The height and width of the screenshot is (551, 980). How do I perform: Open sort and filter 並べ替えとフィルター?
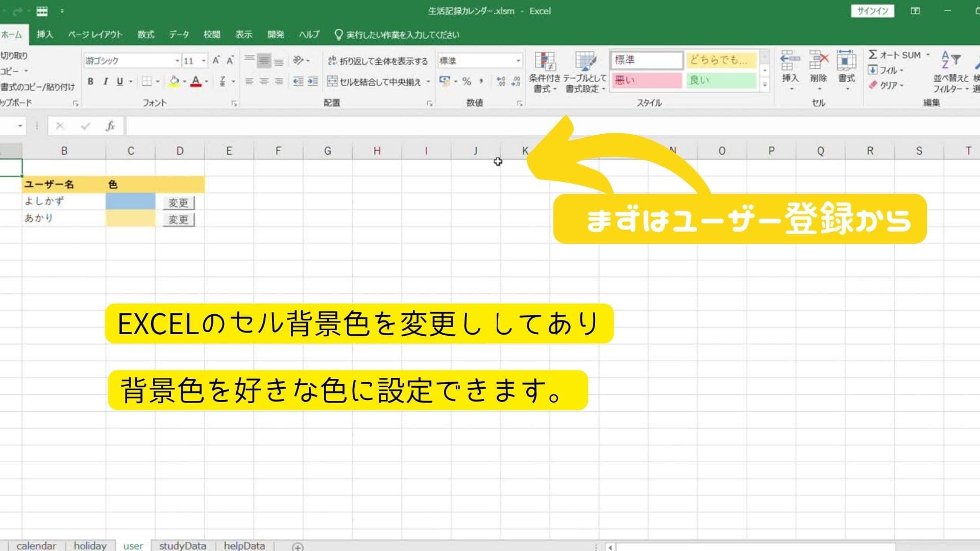click(x=950, y=72)
